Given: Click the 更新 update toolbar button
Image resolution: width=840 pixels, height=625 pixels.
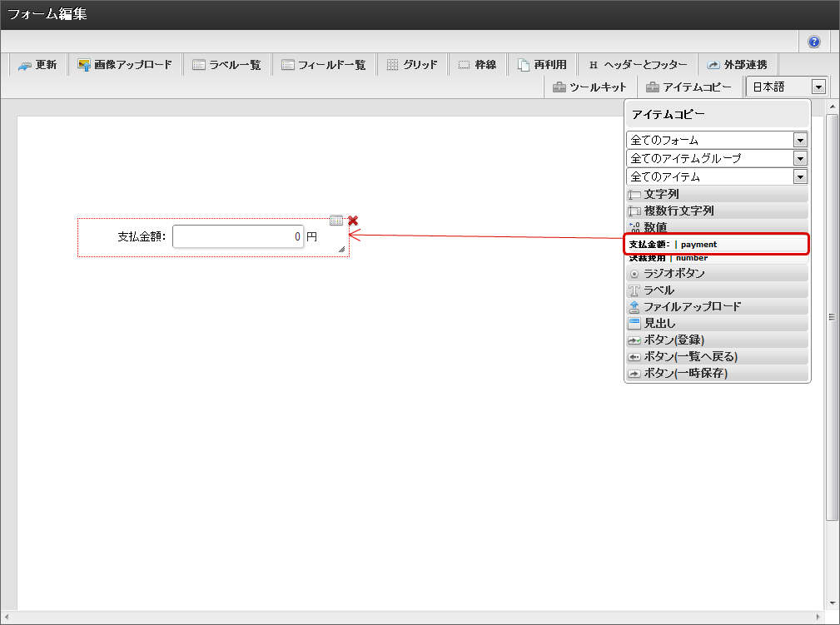Looking at the screenshot, I should point(38,65).
